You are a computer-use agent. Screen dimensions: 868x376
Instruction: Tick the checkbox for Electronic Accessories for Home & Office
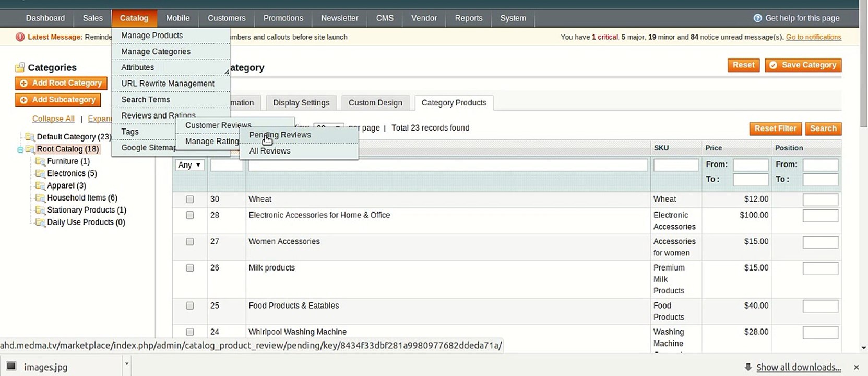tap(190, 216)
